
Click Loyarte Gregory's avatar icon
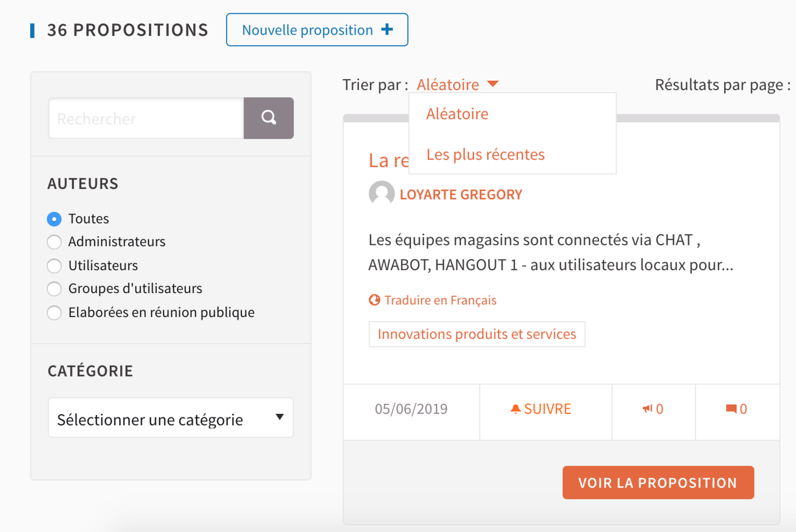381,194
